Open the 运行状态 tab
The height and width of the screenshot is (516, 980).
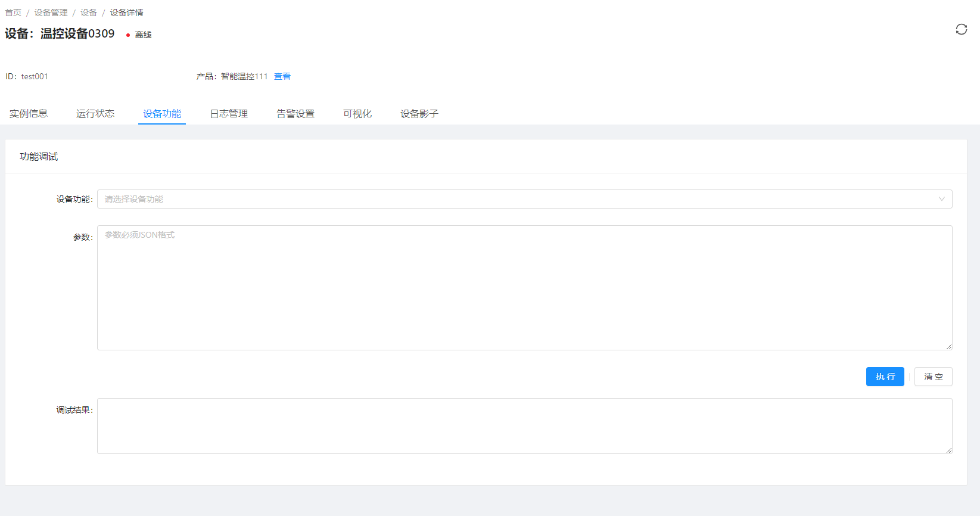click(x=95, y=114)
